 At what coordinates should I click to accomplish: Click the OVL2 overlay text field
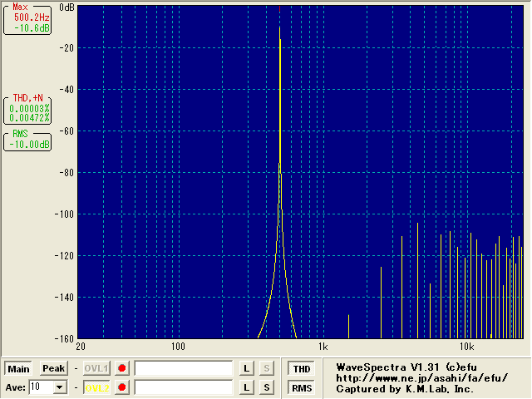[x=184, y=387]
